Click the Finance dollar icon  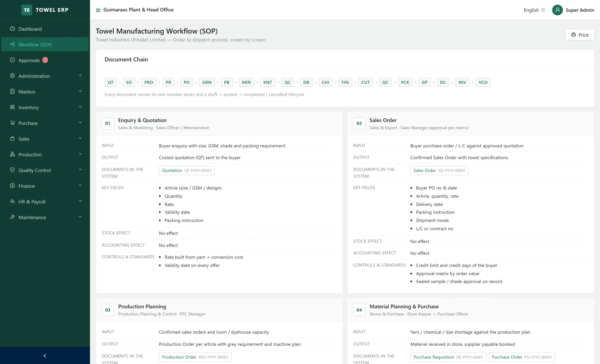pyautogui.click(x=12, y=186)
